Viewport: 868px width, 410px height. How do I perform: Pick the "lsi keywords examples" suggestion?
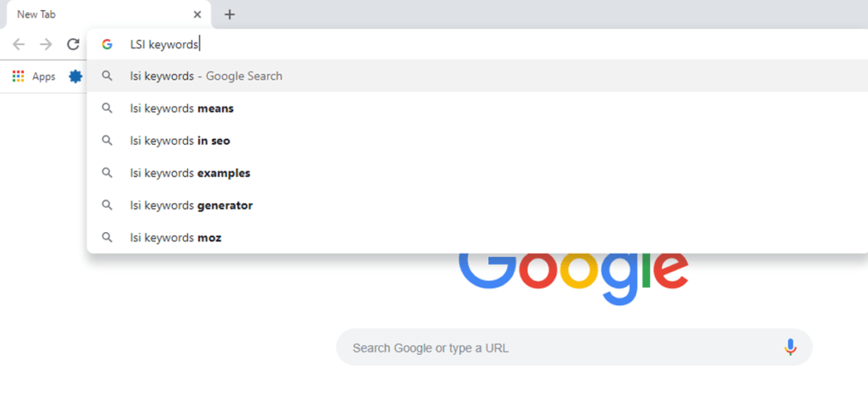[x=190, y=173]
